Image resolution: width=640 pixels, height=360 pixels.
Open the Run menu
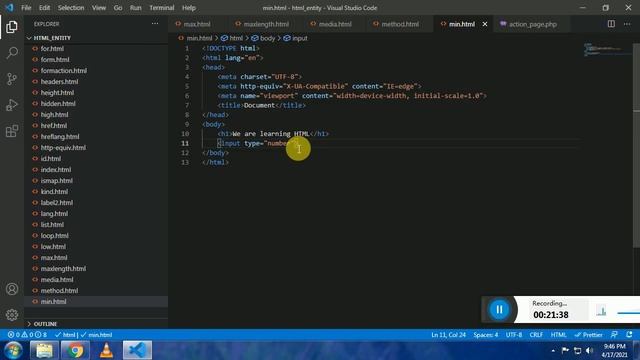(136, 8)
